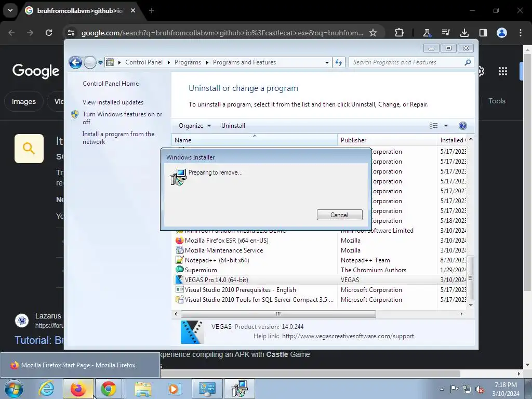This screenshot has width=532, height=399.
Task: Open View installed updates link
Action: click(113, 102)
